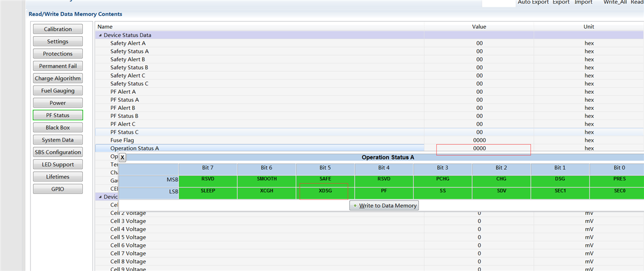Open the GPIO section
644x271 pixels.
(x=58, y=189)
